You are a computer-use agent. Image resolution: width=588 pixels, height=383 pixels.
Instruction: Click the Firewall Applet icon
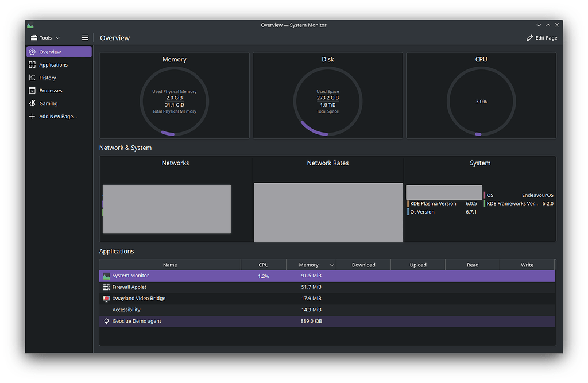click(106, 287)
